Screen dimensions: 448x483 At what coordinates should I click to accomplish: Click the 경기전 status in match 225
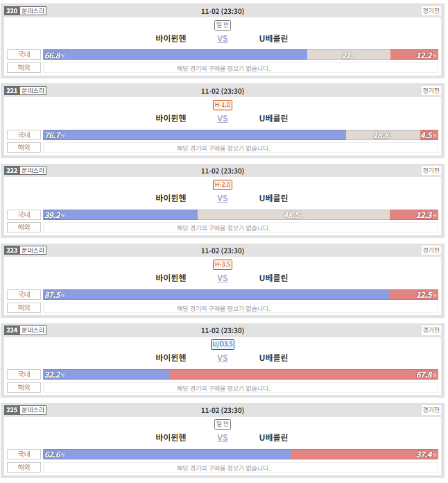[x=431, y=410]
